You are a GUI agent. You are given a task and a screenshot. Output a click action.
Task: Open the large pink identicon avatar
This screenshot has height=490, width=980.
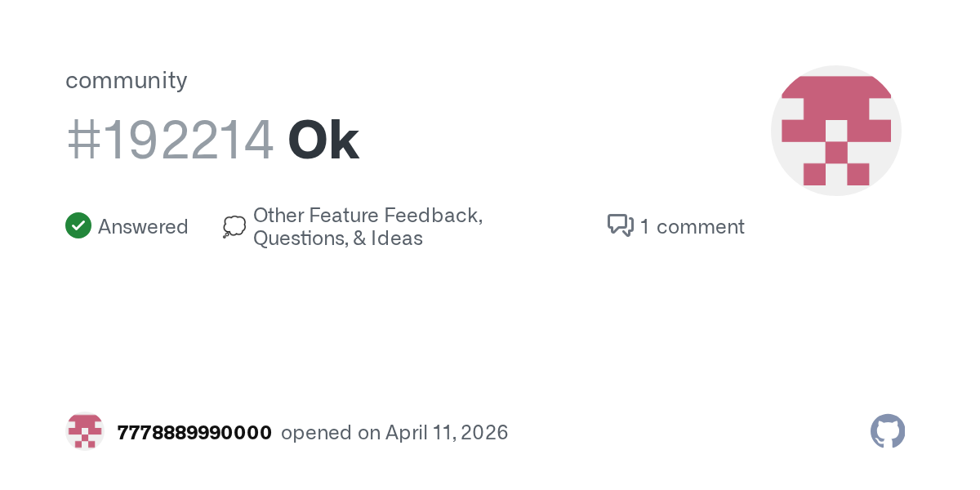click(835, 131)
